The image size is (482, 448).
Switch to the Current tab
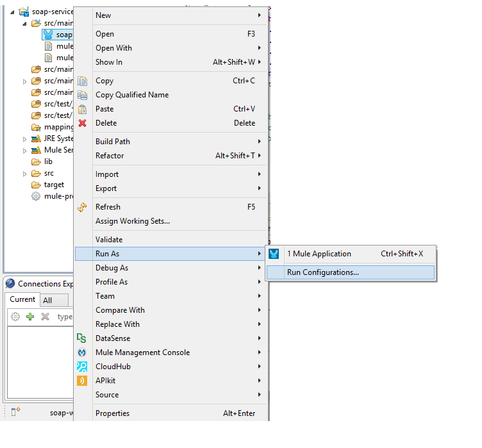(22, 299)
